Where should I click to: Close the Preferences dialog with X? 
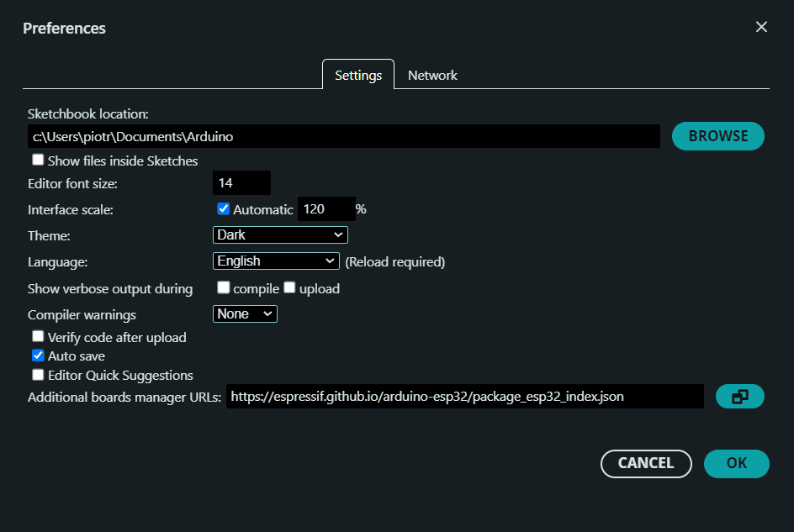click(761, 27)
